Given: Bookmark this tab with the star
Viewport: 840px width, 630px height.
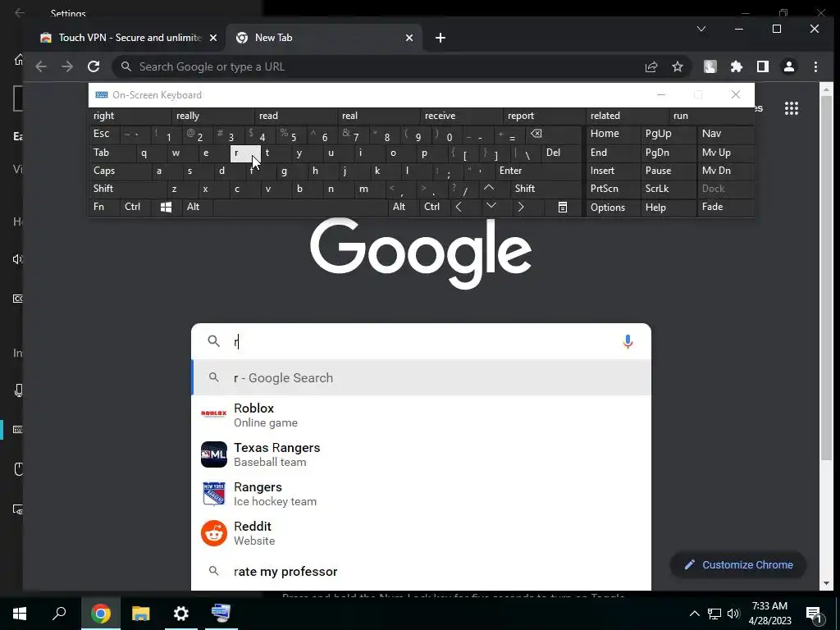Looking at the screenshot, I should click(x=678, y=66).
